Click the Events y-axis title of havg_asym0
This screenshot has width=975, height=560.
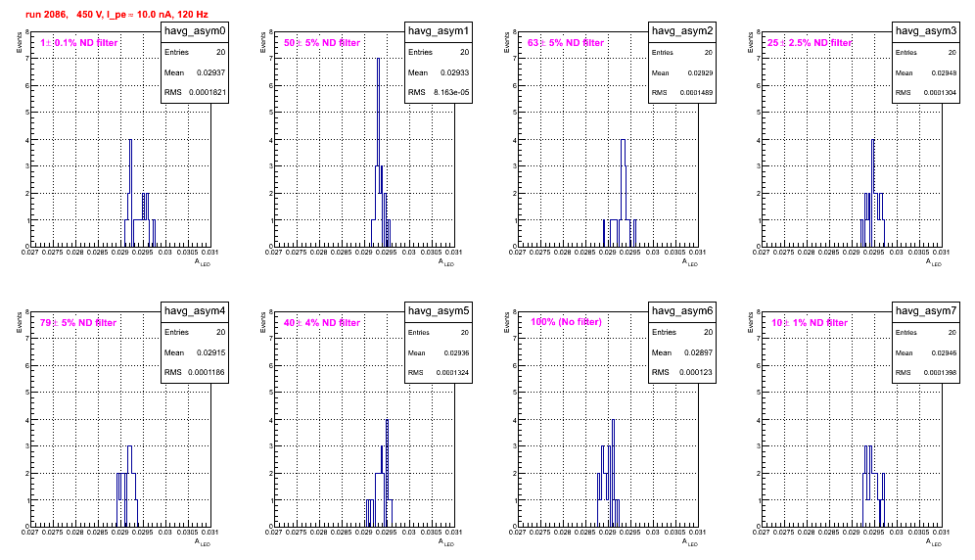pos(20,42)
